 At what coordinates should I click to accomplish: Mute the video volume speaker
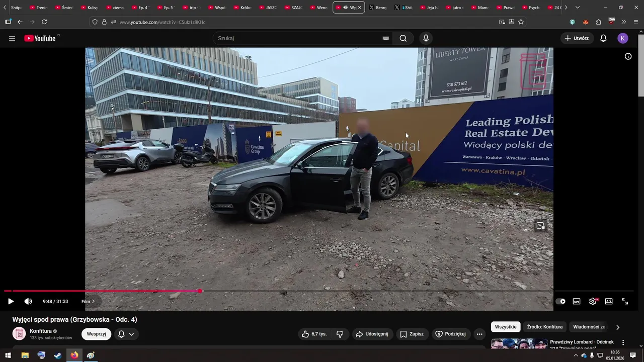coord(28,301)
